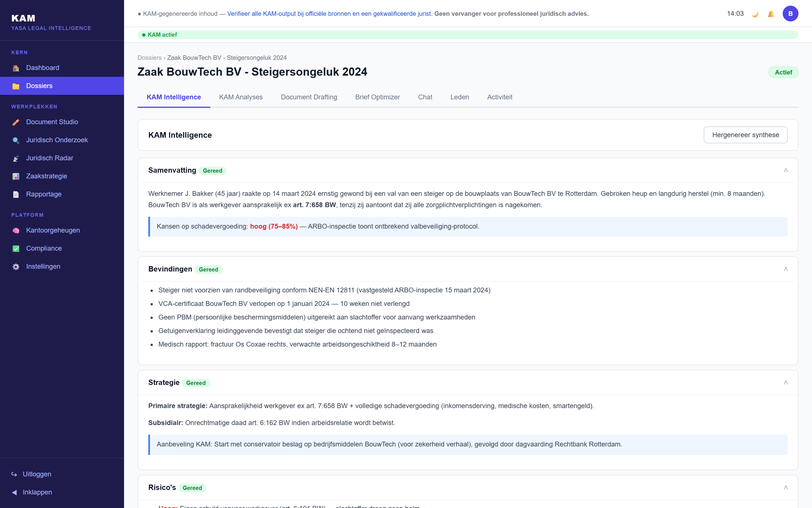Open notifications bell icon
812x508 pixels.
click(x=771, y=14)
